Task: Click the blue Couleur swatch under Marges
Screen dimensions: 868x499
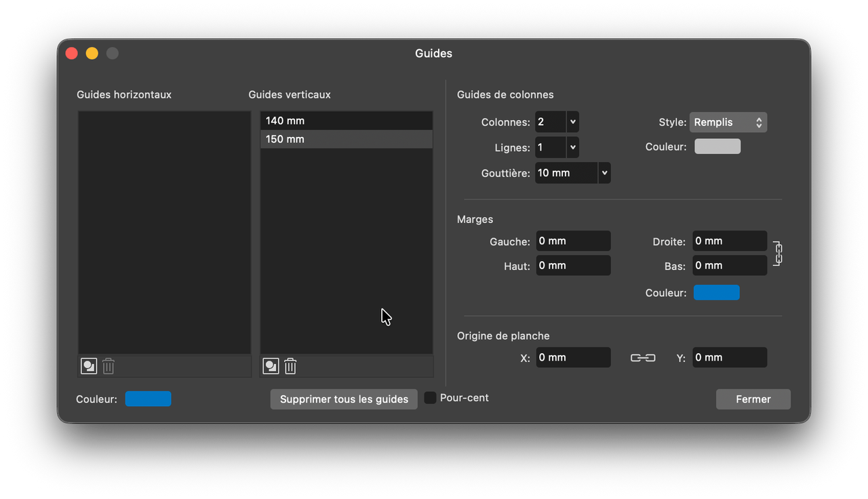Action: pos(717,292)
